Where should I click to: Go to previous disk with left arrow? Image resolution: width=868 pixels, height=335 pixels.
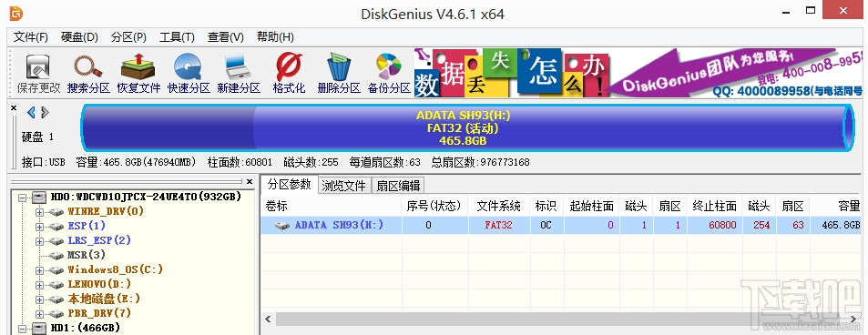pyautogui.click(x=31, y=113)
